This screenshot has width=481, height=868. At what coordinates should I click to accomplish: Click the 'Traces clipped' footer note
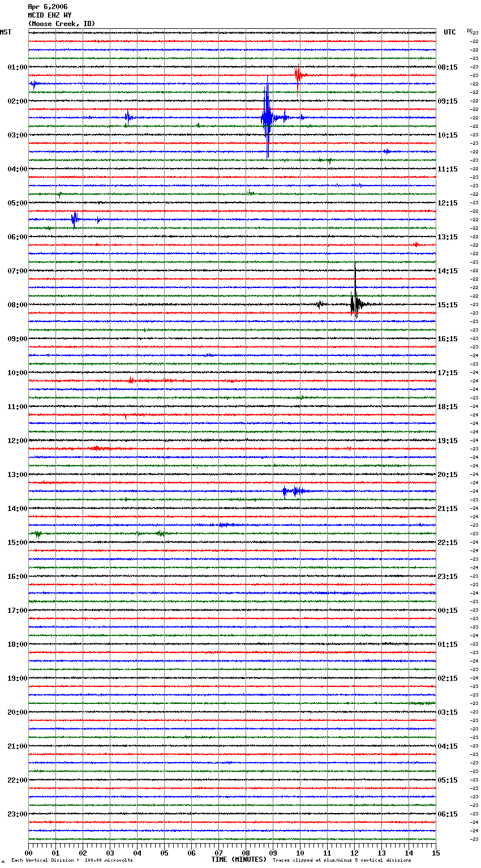(x=342, y=860)
